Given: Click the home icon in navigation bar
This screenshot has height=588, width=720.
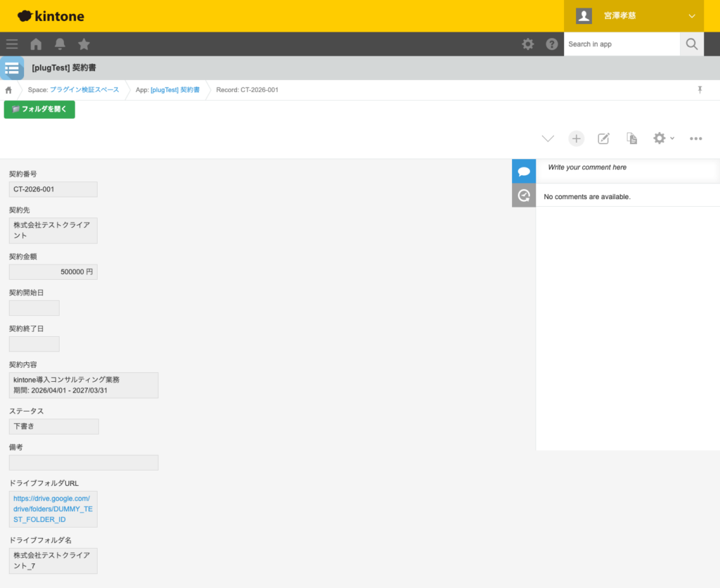Looking at the screenshot, I should (35, 44).
